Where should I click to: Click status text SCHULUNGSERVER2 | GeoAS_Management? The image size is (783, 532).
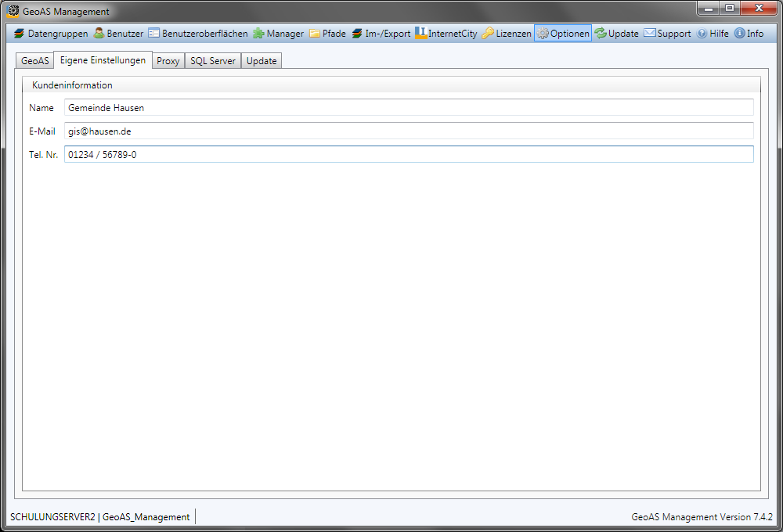pos(100,517)
